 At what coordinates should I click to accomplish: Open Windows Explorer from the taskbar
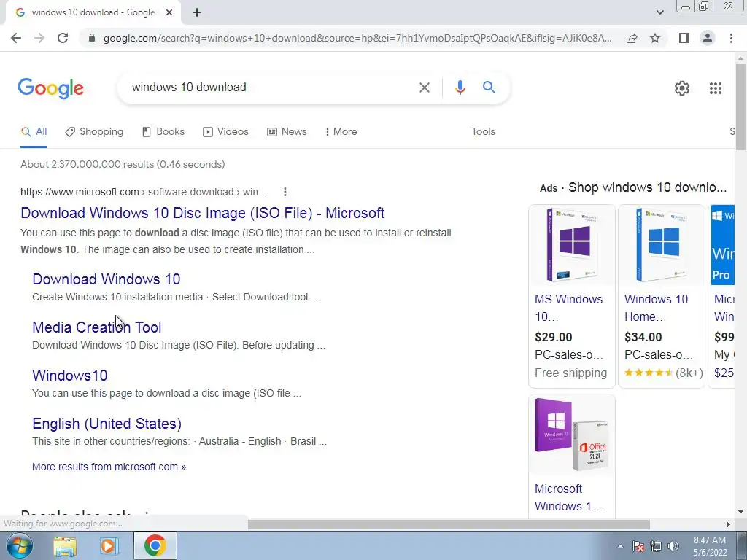pos(65,546)
